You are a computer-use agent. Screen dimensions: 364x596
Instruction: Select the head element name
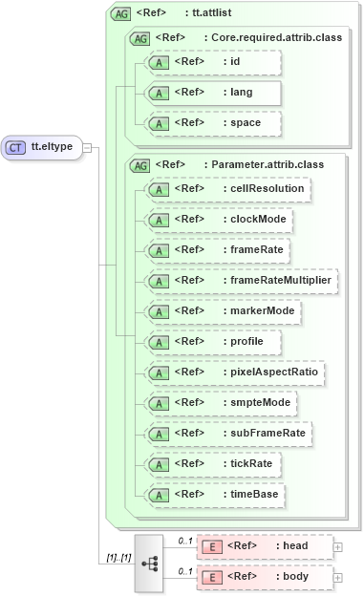click(x=295, y=545)
